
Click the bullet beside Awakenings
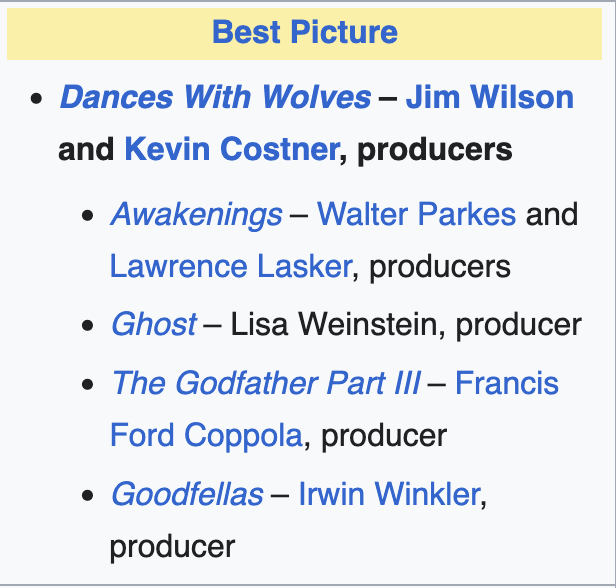pos(89,216)
